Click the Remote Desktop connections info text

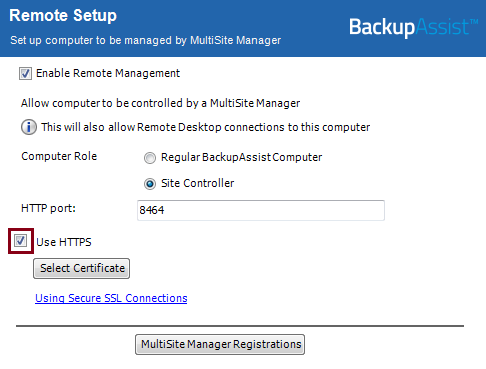click(206, 127)
